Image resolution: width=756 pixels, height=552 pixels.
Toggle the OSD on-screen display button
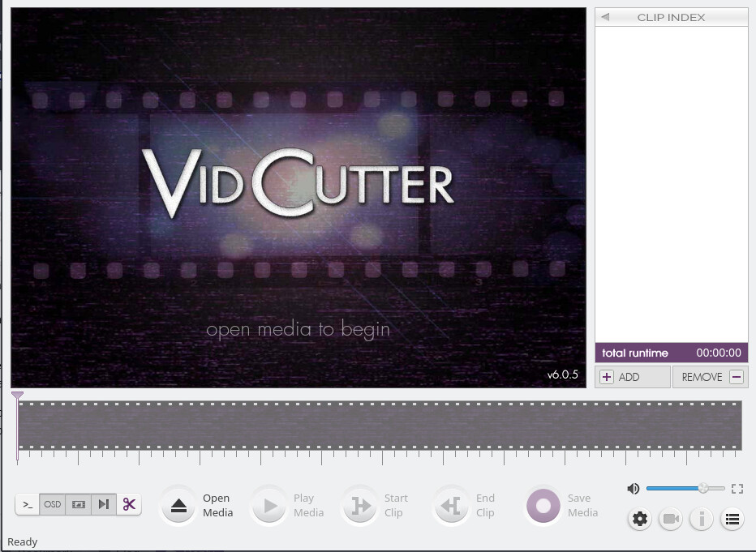[53, 504]
